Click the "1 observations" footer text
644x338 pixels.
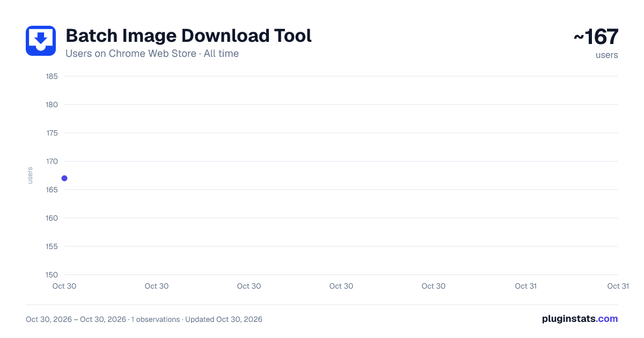tap(156, 319)
